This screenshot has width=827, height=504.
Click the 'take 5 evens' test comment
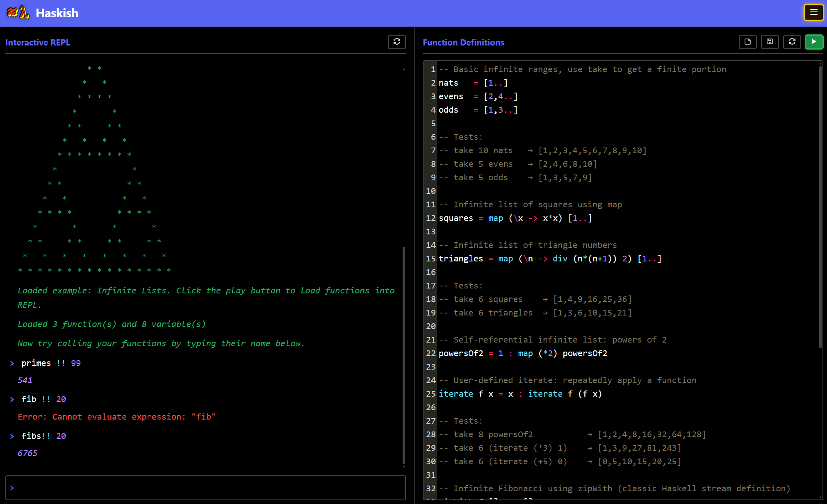[x=518, y=164]
